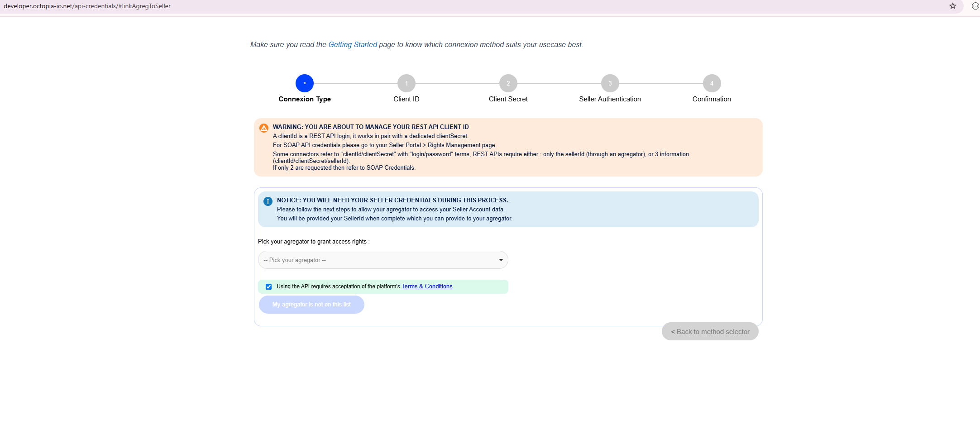Click the step 3 circle
Image resolution: width=980 pixels, height=425 pixels.
click(610, 83)
